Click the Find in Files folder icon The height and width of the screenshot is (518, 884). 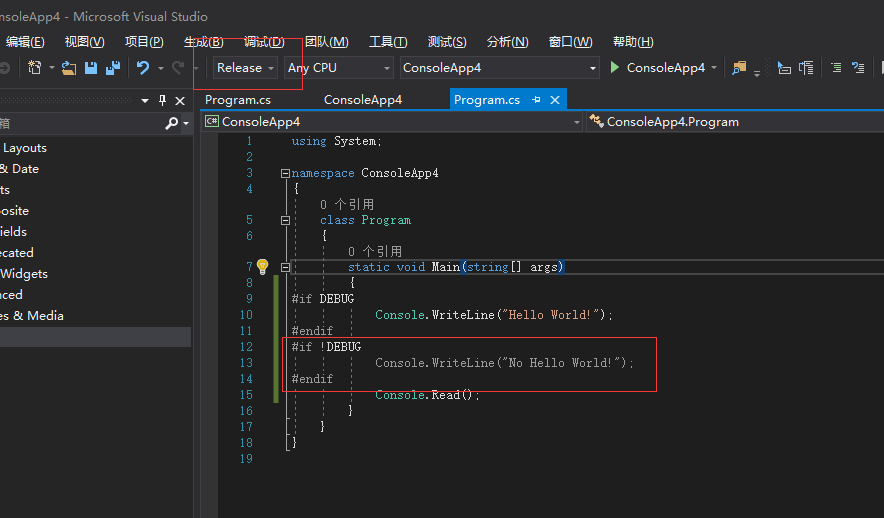pos(739,68)
